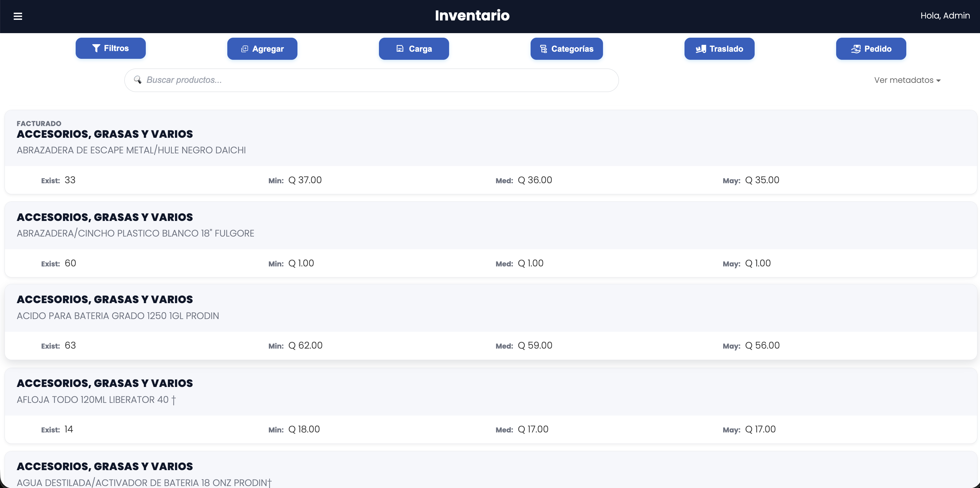The height and width of the screenshot is (488, 980).
Task: Click the Ver metadatos caret arrow
Action: click(938, 81)
